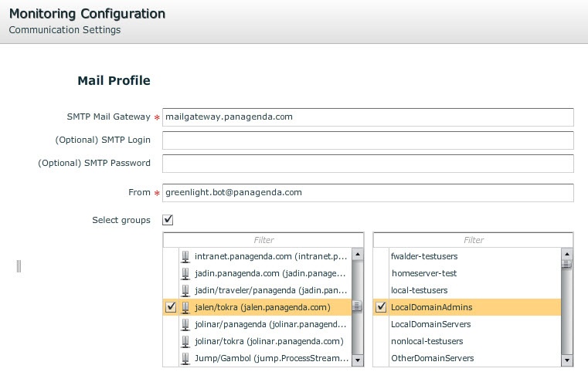This screenshot has width=588, height=382.
Task: Uncheck the LocalDomainAdmins group checkbox
Action: tap(380, 307)
